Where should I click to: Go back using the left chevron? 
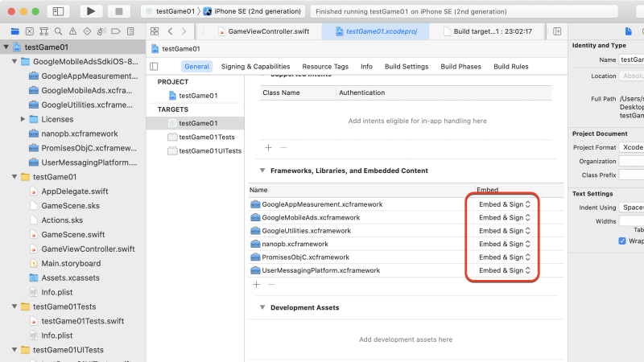171,31
